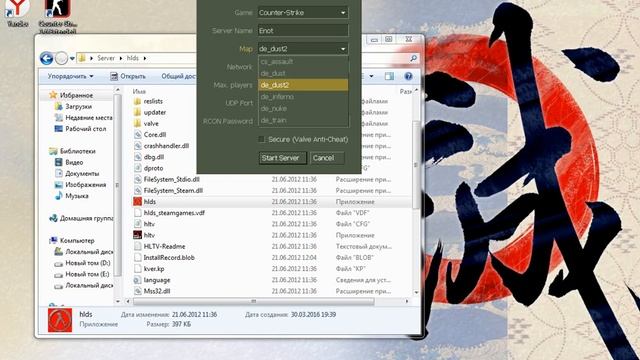Open the navigation history dropdown arrow
Image resolution: width=640 pixels, height=360 pixels.
point(72,59)
